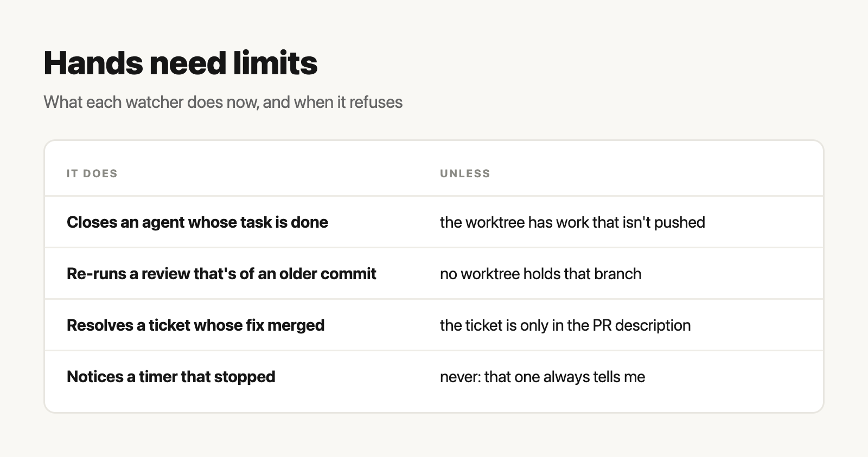Click the 'Hands need limits' heading
Screen dimensions: 868x457
[180, 63]
